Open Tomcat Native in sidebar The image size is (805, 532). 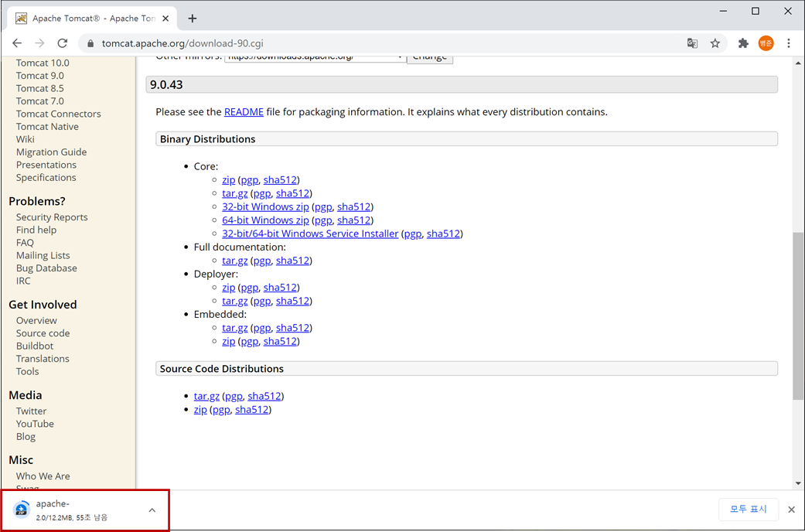[47, 126]
